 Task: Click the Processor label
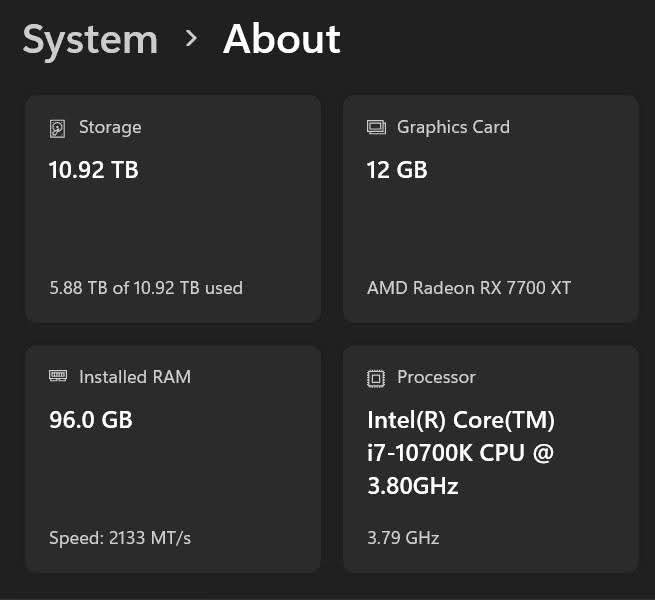(x=436, y=377)
